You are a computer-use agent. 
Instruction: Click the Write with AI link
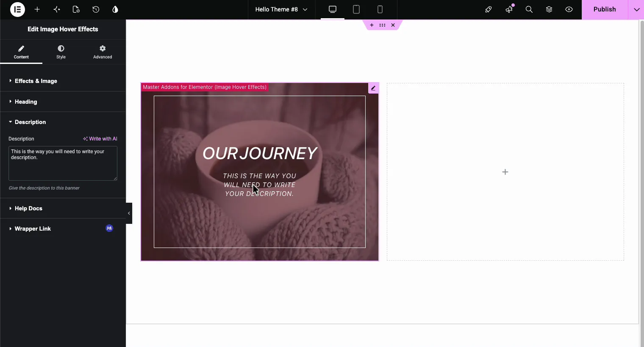[100, 139]
